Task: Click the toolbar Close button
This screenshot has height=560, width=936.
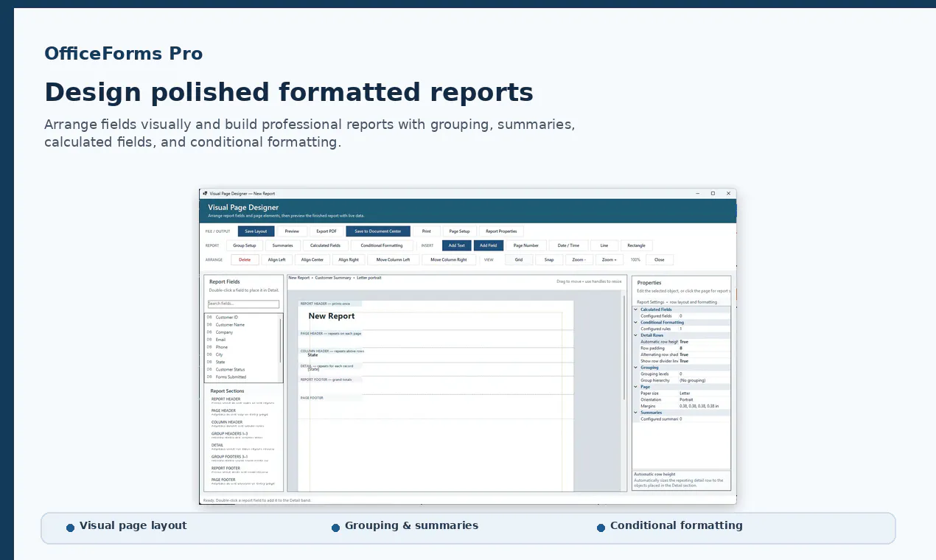Action: (660, 259)
